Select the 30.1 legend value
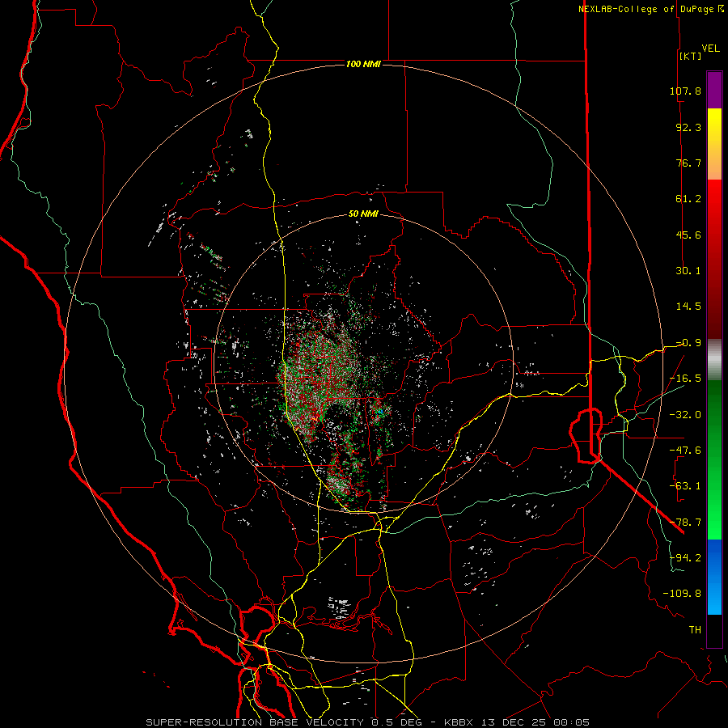Image resolution: width=728 pixels, height=728 pixels. 688,271
